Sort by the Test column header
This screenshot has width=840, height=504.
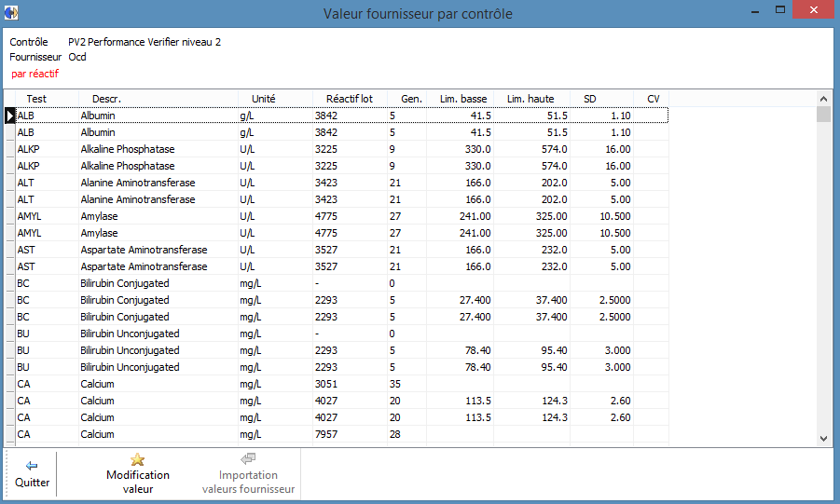(36, 99)
